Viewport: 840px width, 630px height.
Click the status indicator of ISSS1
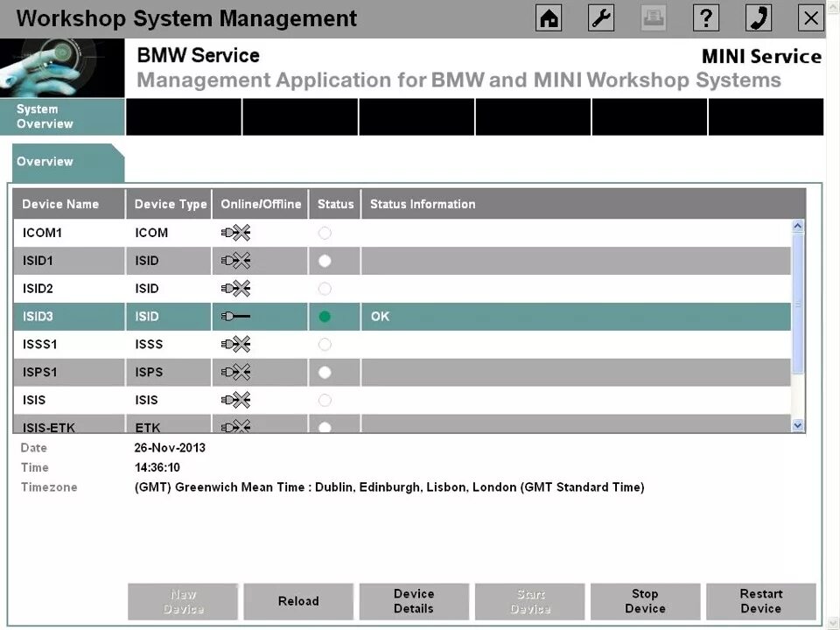click(x=325, y=345)
